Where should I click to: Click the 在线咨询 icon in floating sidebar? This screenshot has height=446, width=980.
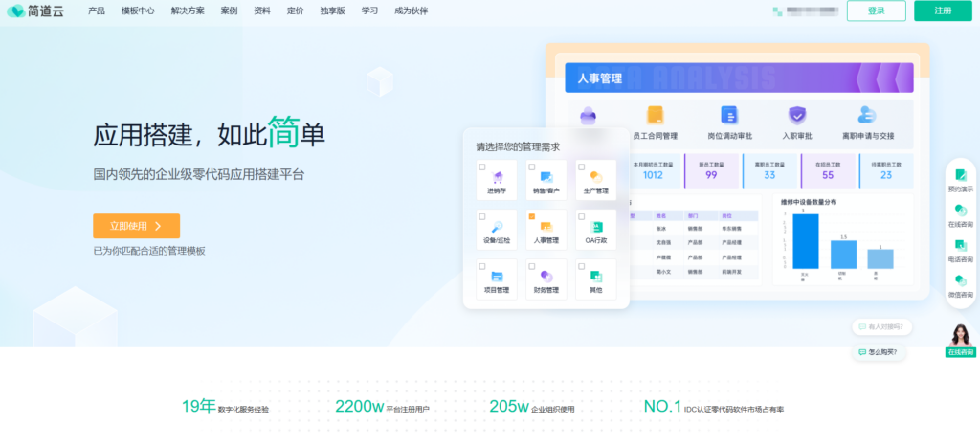tap(961, 211)
